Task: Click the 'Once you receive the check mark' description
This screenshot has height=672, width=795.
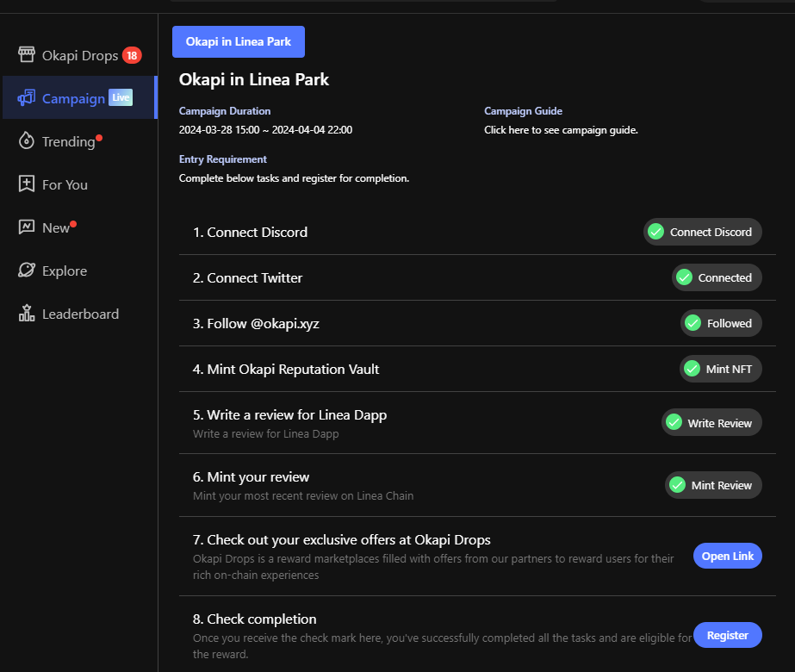Action: [x=442, y=645]
